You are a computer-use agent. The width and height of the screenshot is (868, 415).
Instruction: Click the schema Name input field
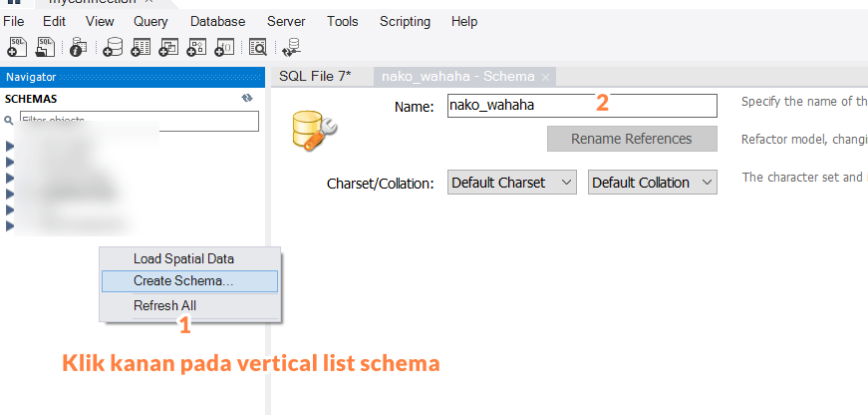(581, 106)
